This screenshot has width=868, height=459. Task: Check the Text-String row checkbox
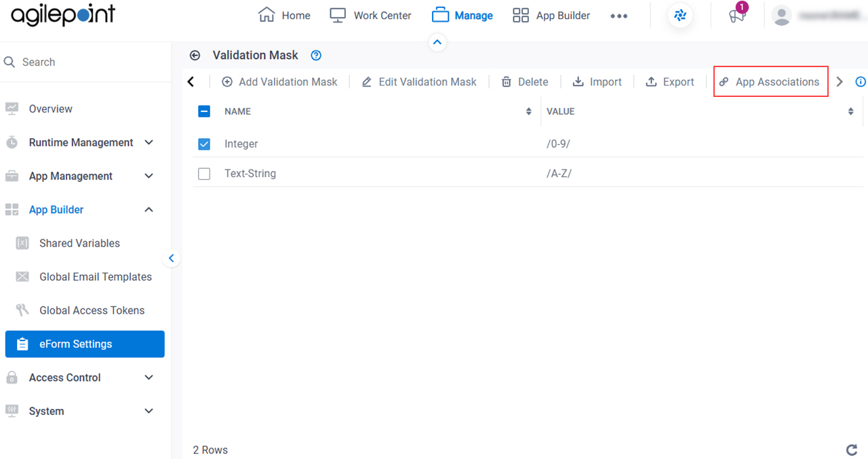click(x=204, y=174)
